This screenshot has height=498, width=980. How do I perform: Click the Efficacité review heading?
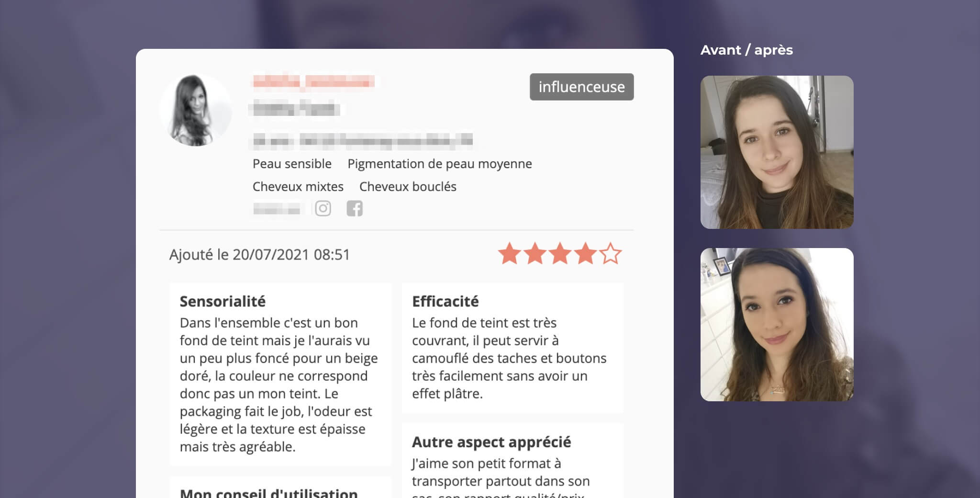pos(445,301)
